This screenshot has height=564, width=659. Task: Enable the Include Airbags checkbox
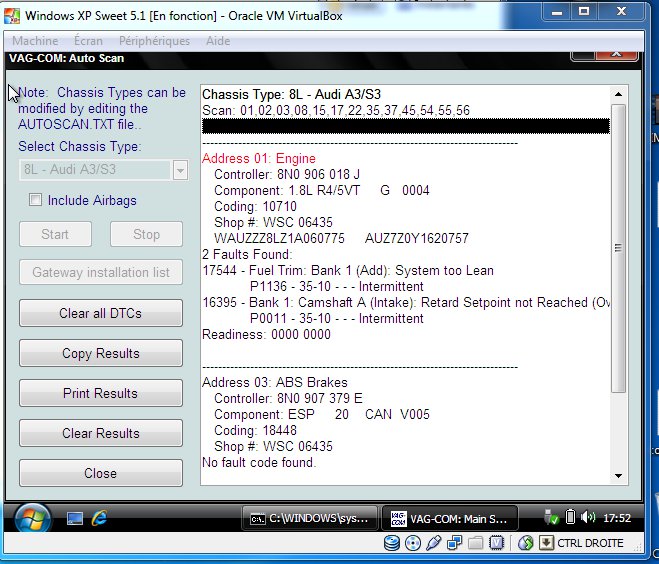(36, 200)
